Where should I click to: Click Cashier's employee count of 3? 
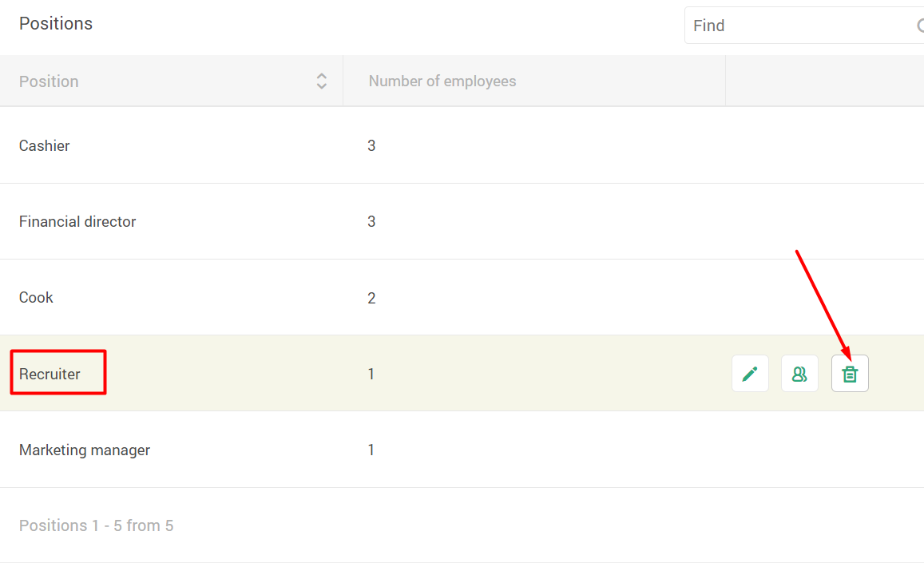click(371, 145)
